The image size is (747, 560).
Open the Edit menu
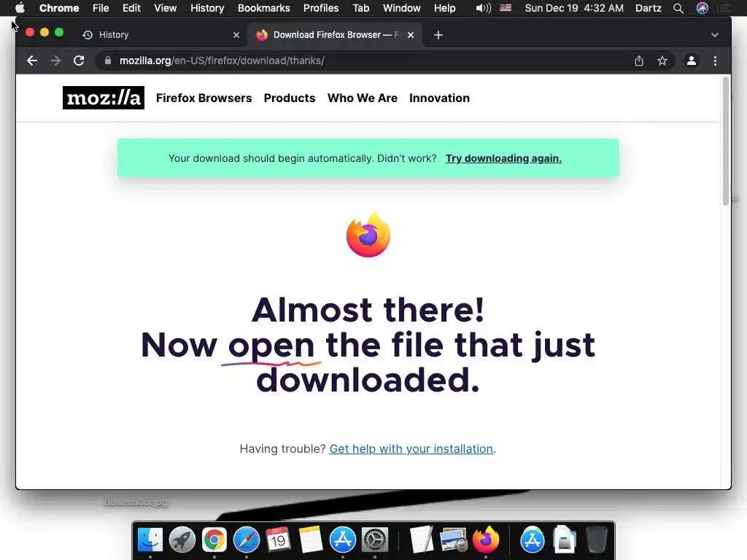pos(131,8)
